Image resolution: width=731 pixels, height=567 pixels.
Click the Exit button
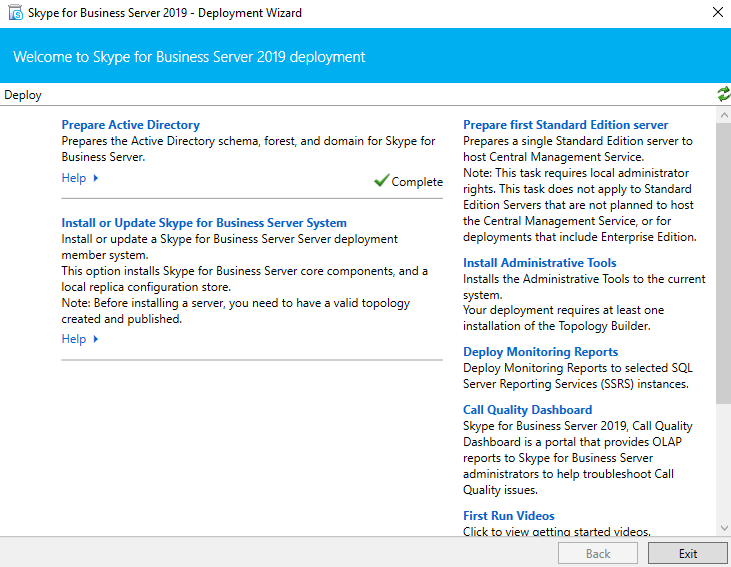tap(688, 553)
